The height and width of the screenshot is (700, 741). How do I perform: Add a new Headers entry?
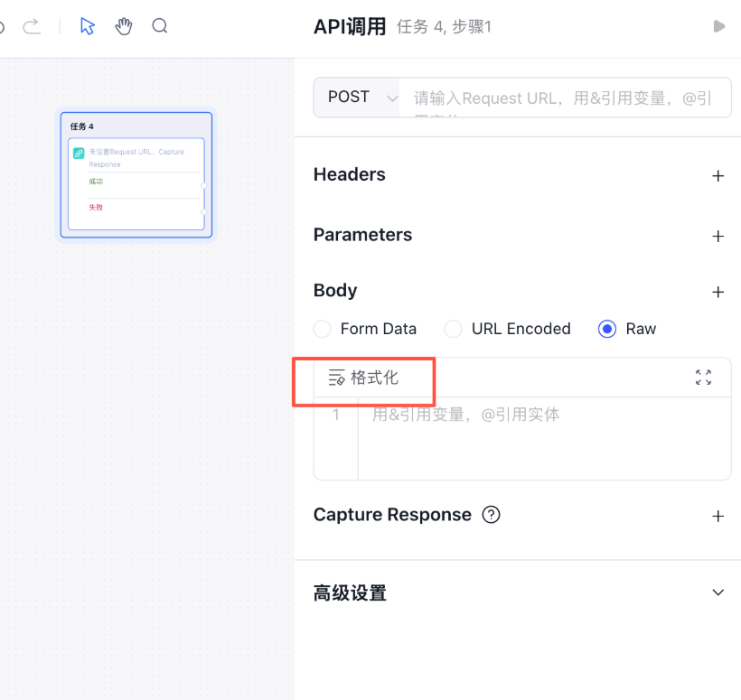[x=718, y=176]
